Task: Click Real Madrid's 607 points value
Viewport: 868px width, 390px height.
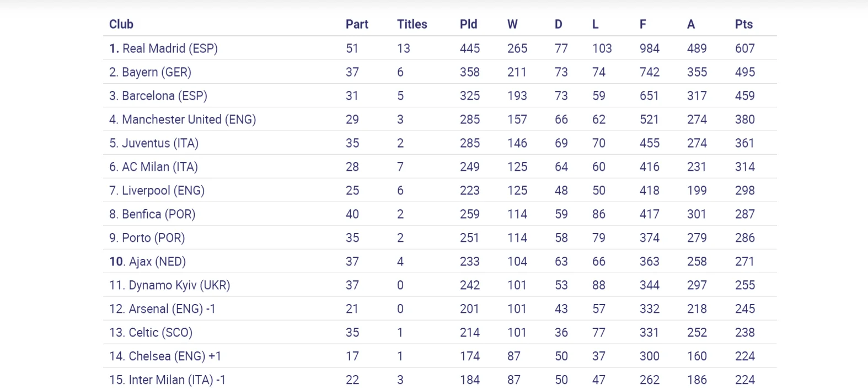Action: [744, 48]
